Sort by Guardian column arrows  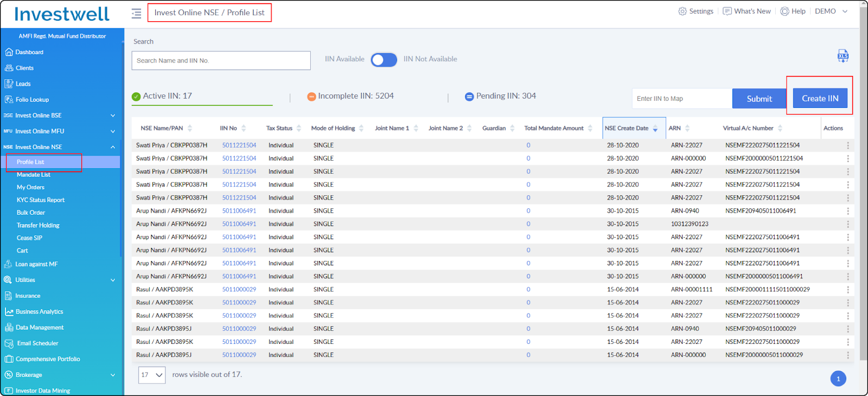click(512, 128)
